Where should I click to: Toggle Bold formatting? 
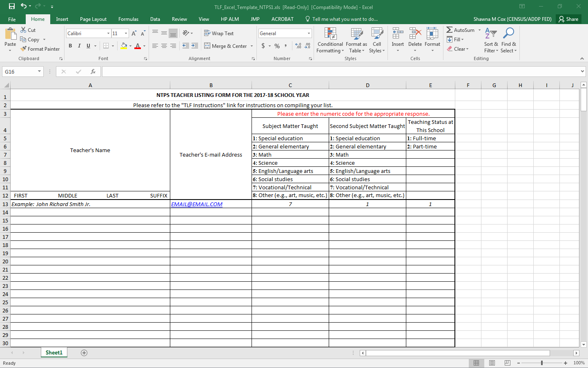[70, 46]
